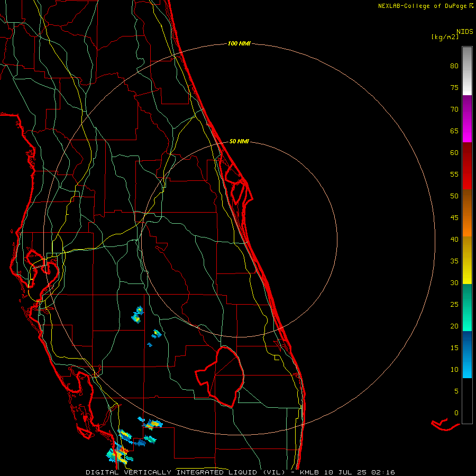Click the NEXLAB-College of DuPage credit text

point(425,6)
